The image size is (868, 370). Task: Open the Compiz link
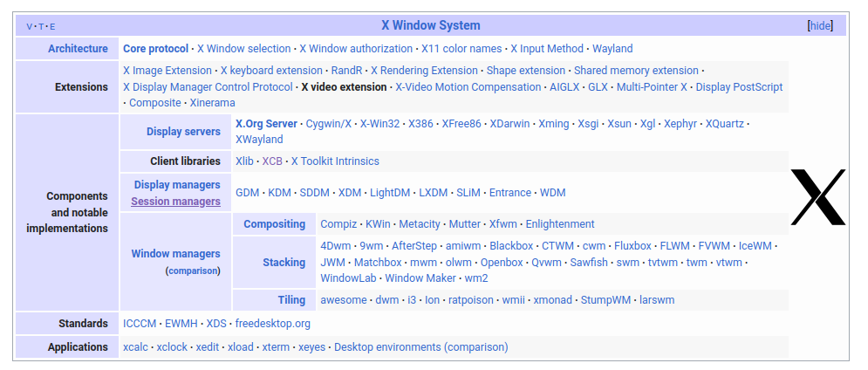pos(338,224)
